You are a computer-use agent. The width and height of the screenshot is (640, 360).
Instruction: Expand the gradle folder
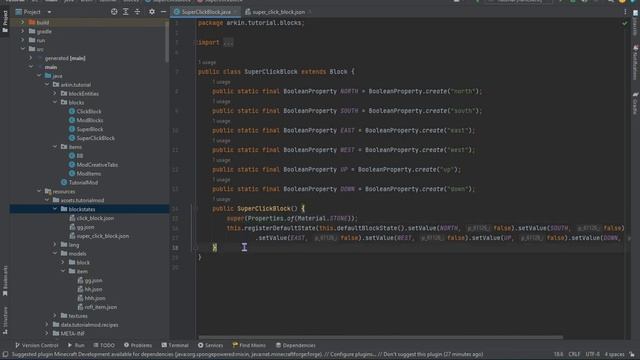(23, 31)
